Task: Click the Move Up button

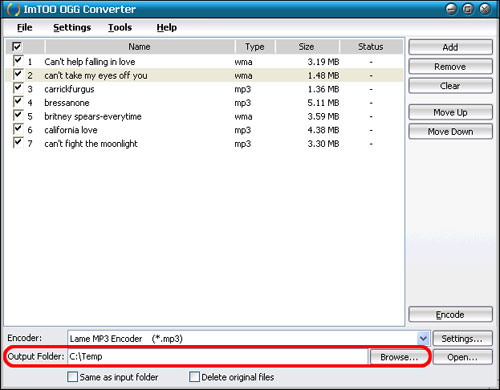Action: click(x=450, y=112)
